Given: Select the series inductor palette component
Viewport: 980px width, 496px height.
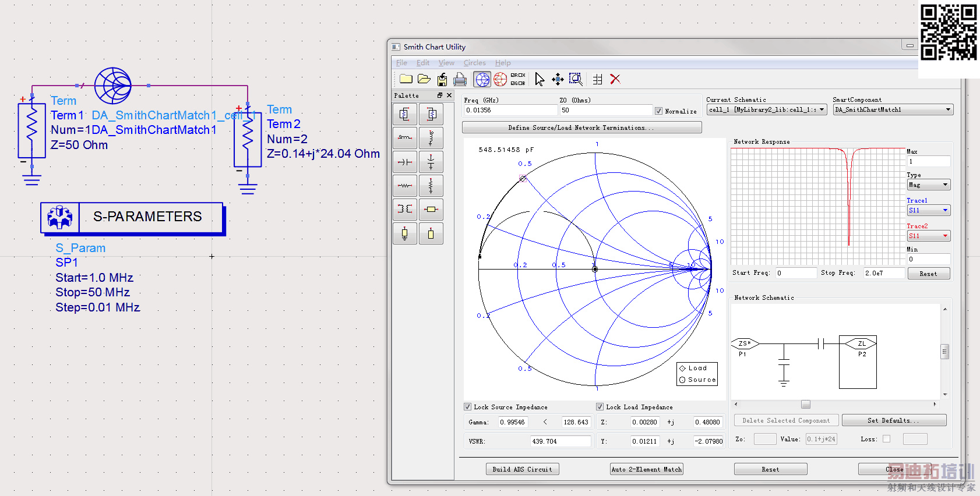Looking at the screenshot, I should [405, 138].
